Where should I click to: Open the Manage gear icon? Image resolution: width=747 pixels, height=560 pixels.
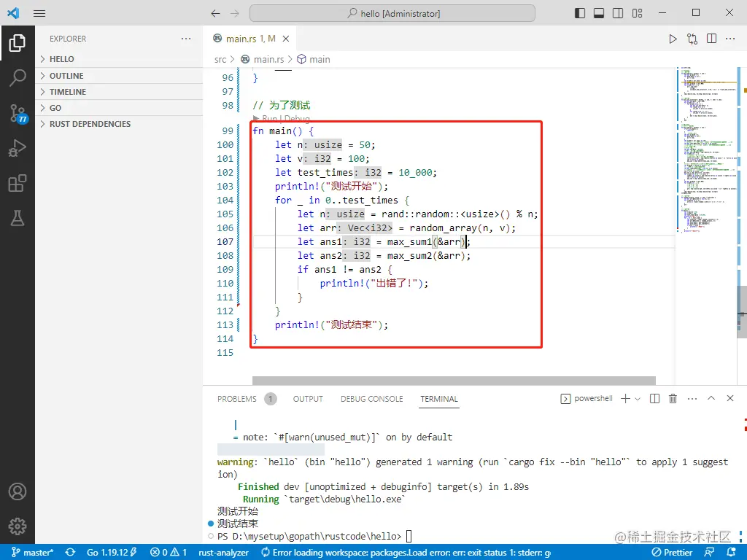point(18,526)
